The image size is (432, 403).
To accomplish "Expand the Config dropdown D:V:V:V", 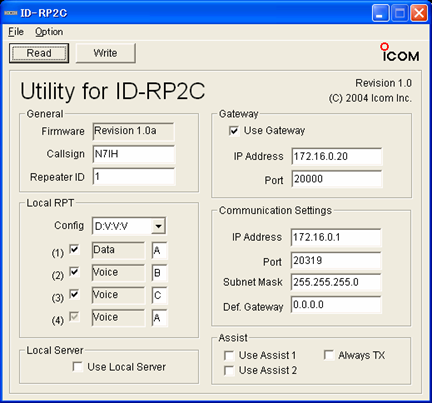I will pyautogui.click(x=158, y=226).
